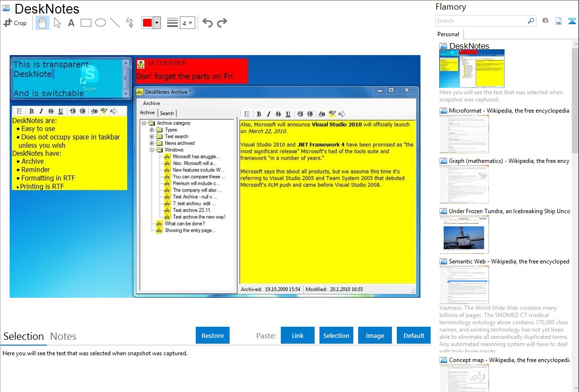Image resolution: width=579 pixels, height=392 pixels.
Task: Click Underline in DeskNotes Archive toolbar
Action: (288, 114)
